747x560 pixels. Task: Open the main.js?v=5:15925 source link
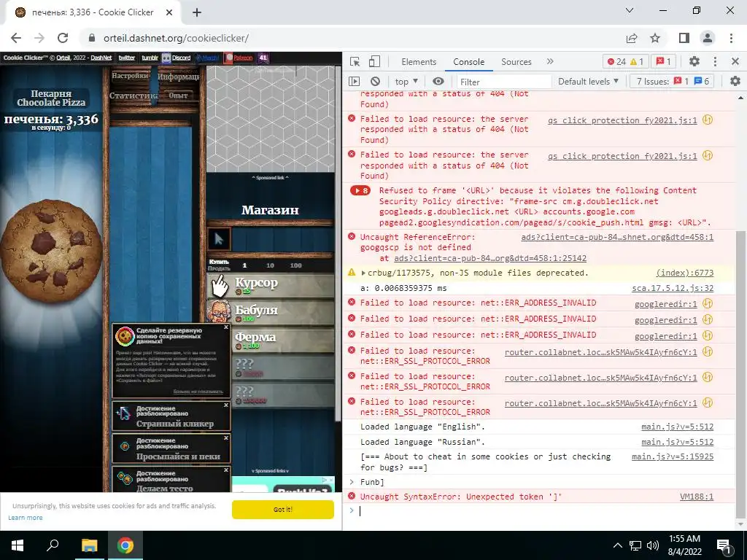673,457
